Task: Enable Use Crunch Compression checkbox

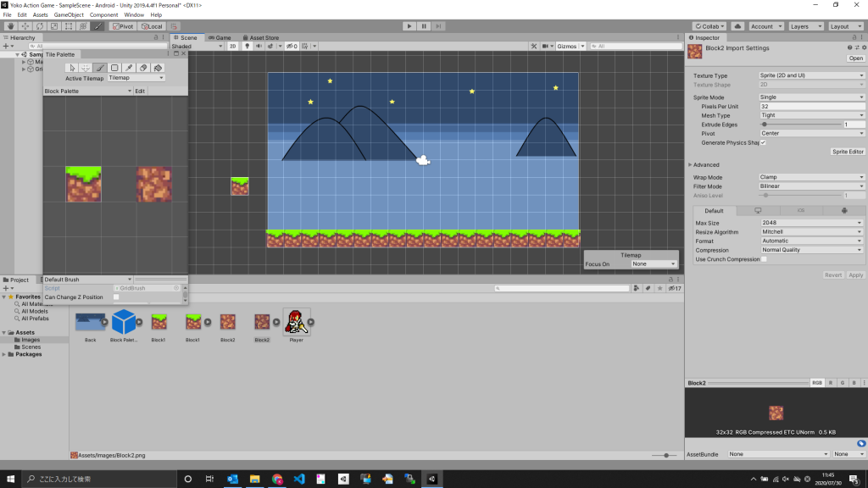Action: click(764, 259)
